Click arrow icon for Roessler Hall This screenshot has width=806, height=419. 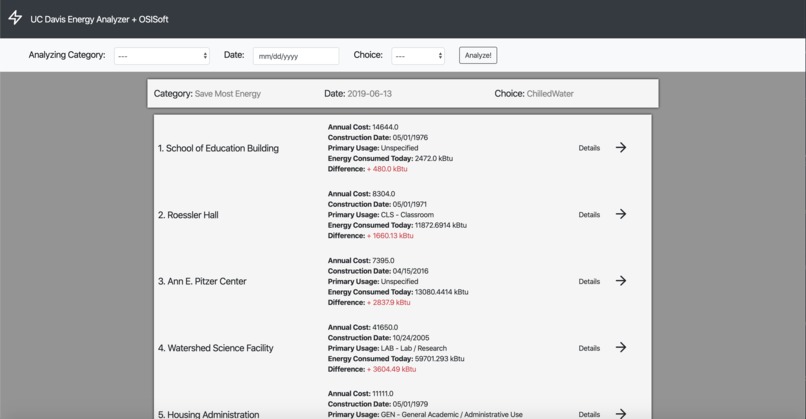tap(621, 214)
